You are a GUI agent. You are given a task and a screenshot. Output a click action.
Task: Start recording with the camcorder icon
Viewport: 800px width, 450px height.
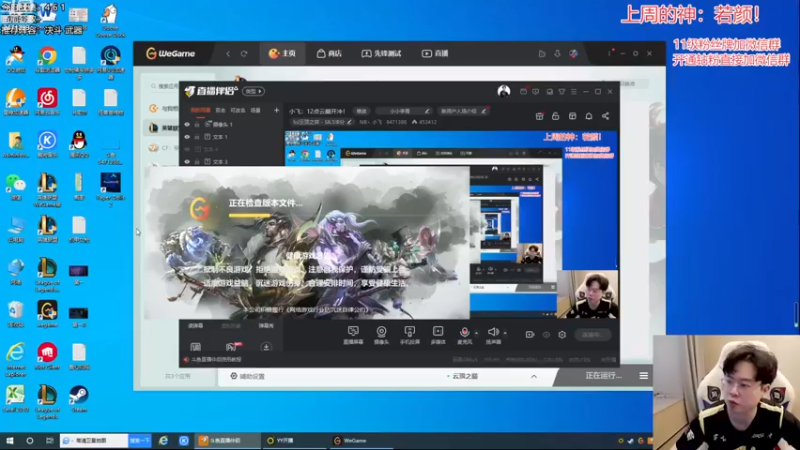tap(530, 335)
